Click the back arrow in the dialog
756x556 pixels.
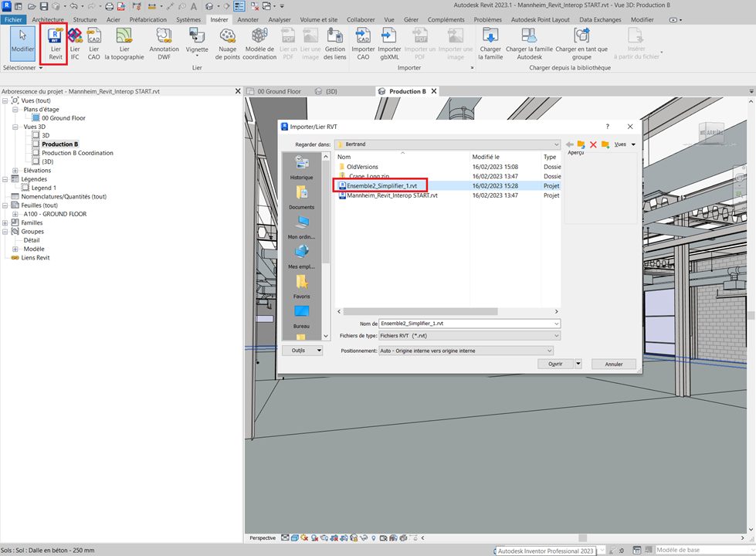[570, 144]
